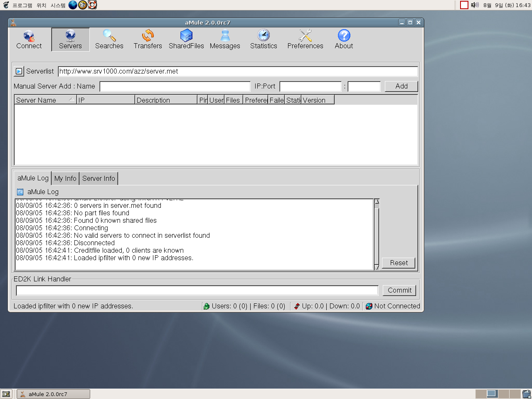
Task: Click log line '0 servers in server.met found'
Action: tap(89, 205)
